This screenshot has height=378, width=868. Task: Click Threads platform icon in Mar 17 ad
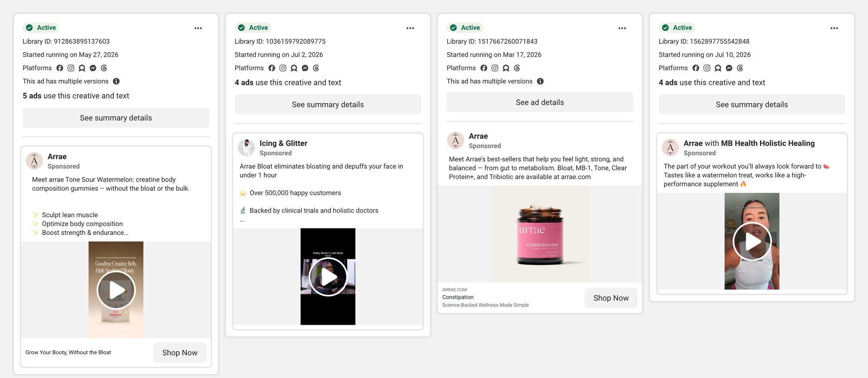(x=517, y=68)
